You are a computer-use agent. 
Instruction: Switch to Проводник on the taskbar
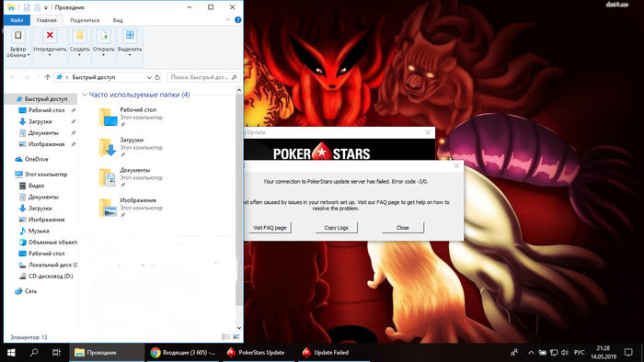[107, 353]
